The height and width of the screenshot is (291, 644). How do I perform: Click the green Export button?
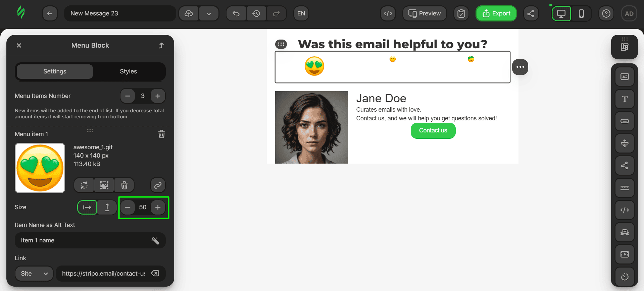496,14
